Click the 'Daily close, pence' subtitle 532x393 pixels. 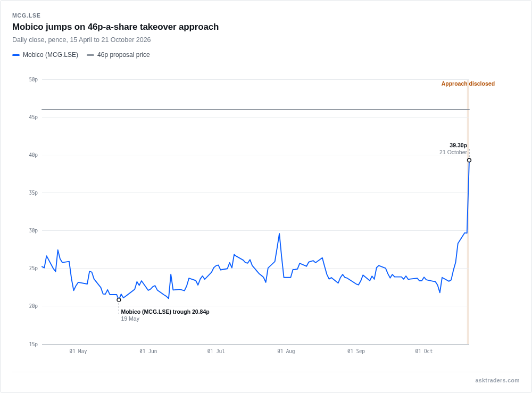[x=81, y=40]
